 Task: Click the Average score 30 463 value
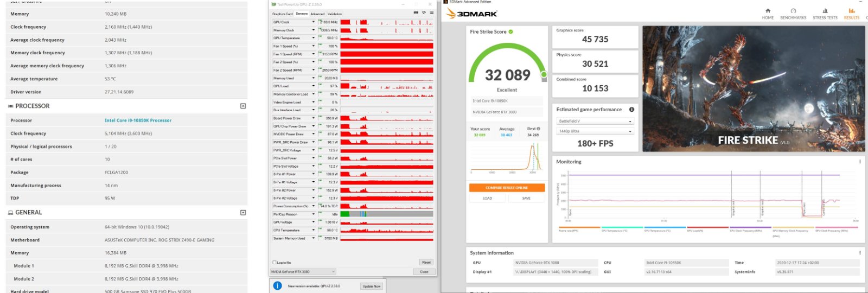tap(506, 135)
